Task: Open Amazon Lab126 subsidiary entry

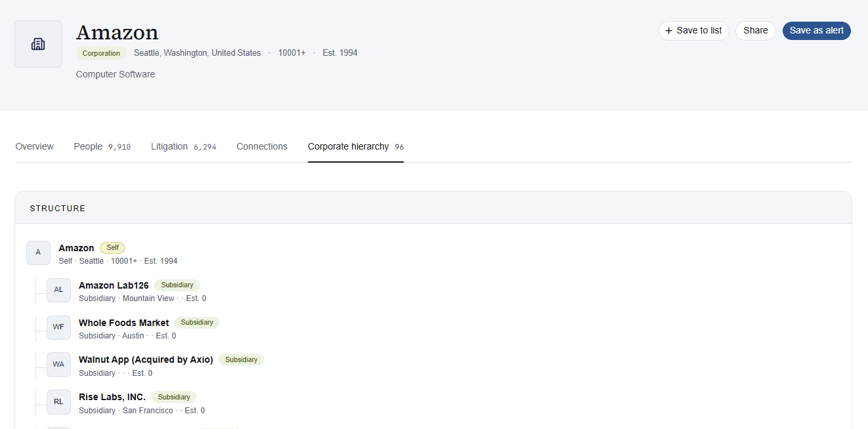Action: pos(114,285)
